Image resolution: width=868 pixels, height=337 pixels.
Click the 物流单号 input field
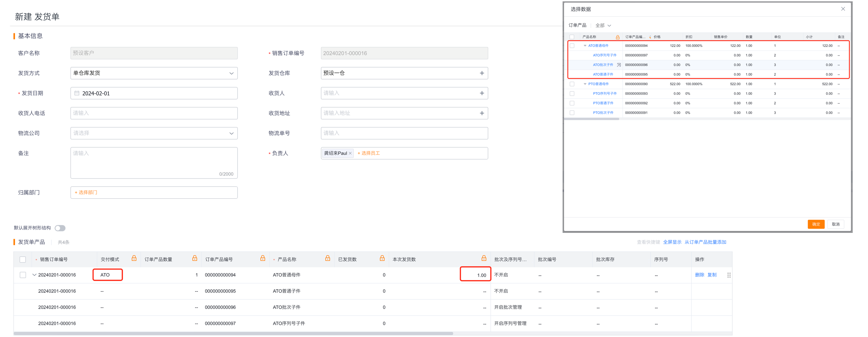click(x=404, y=133)
